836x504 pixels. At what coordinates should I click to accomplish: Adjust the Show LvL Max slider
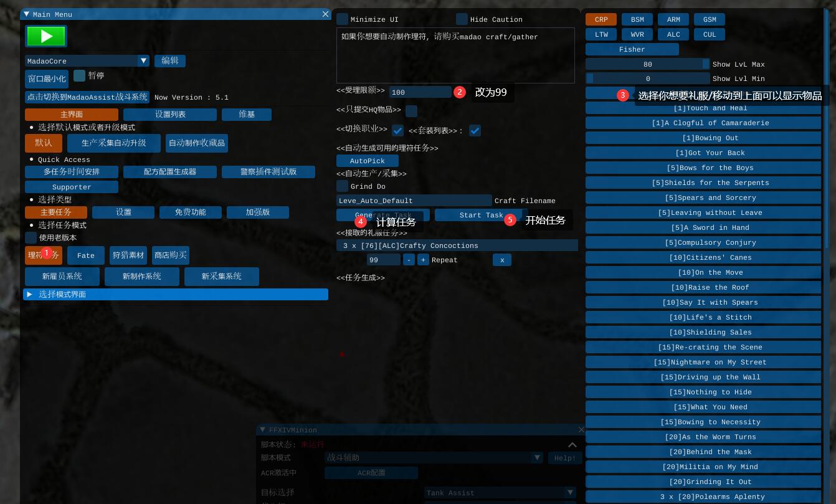(647, 64)
